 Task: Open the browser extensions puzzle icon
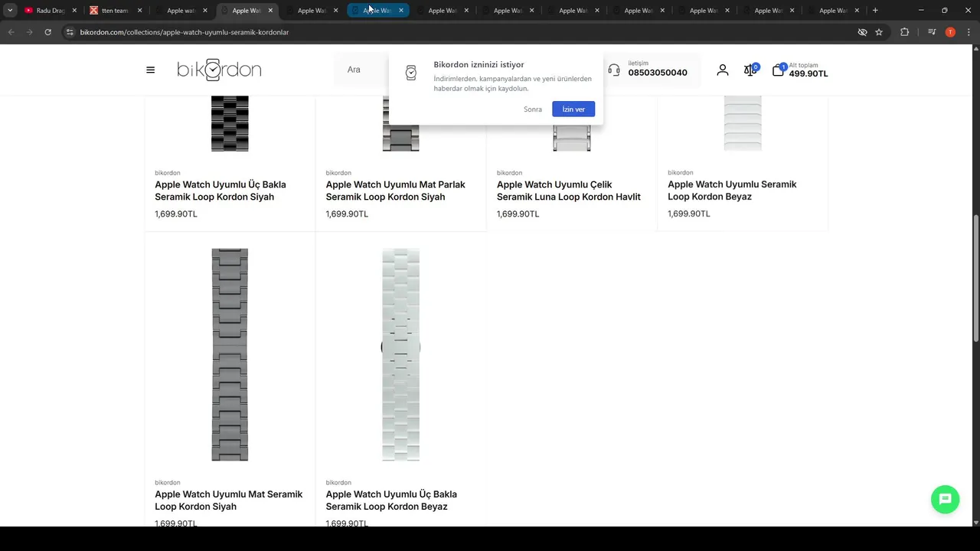[905, 32]
